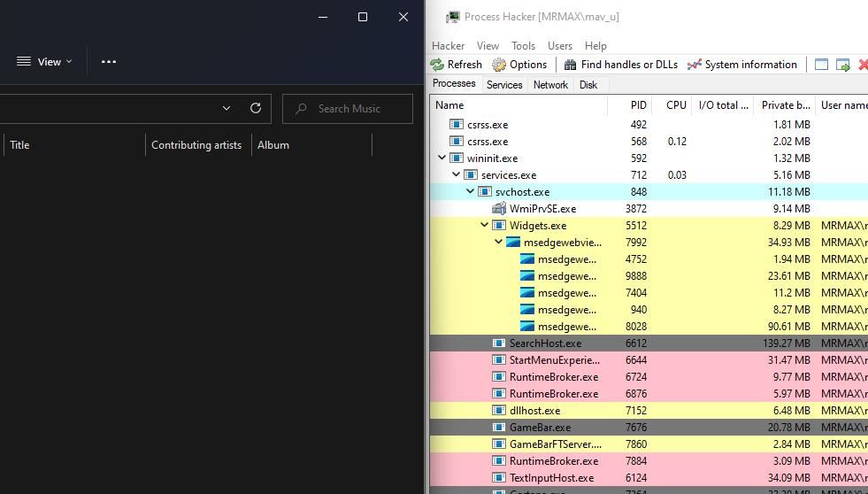Collapse the services.exe tree node
The width and height of the screenshot is (868, 494).
(457, 174)
